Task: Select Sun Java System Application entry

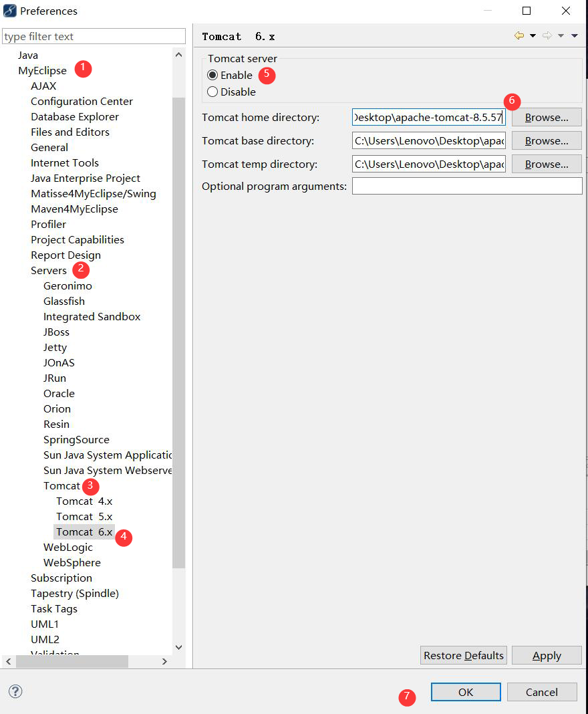Action: click(x=108, y=455)
